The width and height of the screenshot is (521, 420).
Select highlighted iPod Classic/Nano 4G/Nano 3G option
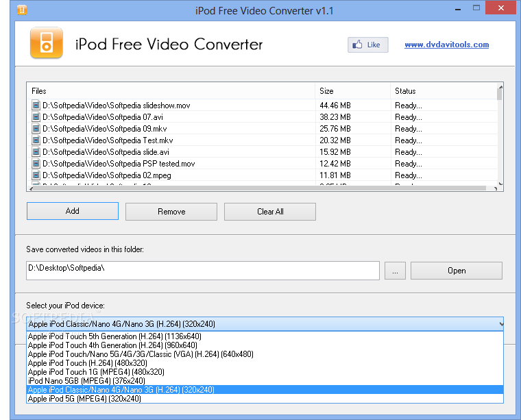click(x=265, y=390)
